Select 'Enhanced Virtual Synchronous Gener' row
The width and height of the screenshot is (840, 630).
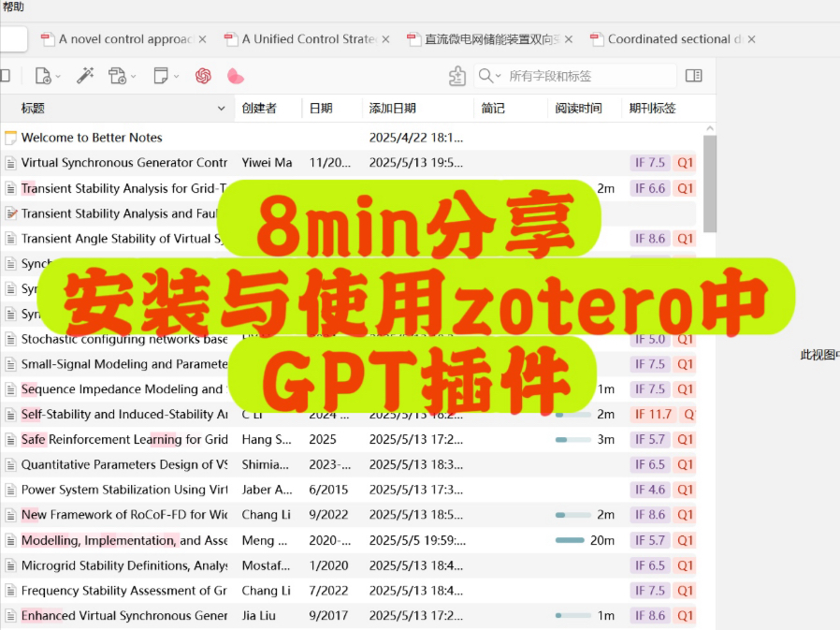point(348,616)
